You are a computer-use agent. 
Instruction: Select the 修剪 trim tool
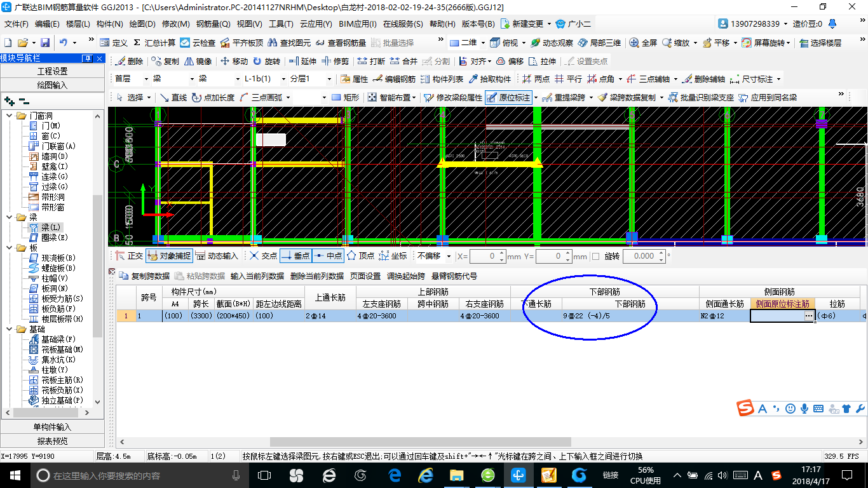tap(335, 61)
